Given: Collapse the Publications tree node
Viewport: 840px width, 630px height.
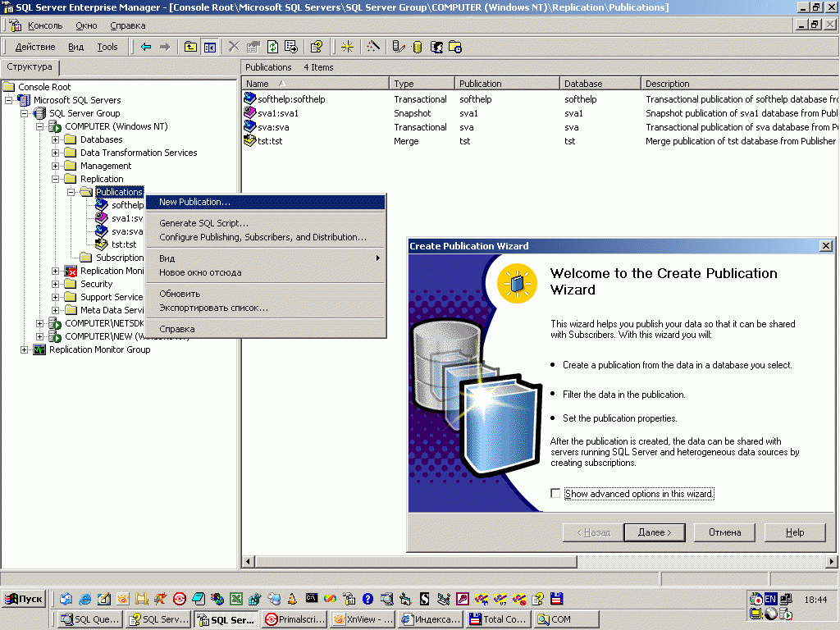Looking at the screenshot, I should 71,192.
